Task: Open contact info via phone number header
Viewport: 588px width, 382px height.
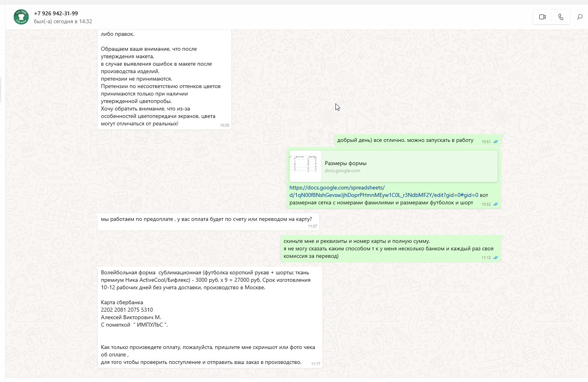Action: pos(56,13)
